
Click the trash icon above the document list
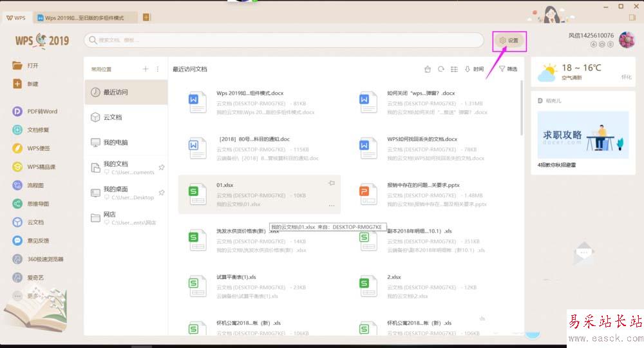428,69
